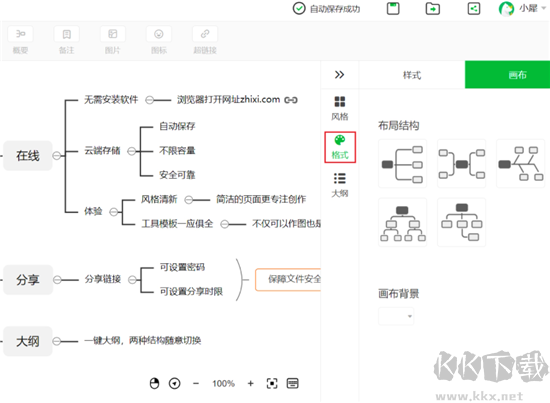Click the mouse mode icon in bottom bar
The image size is (550, 403).
pos(154,383)
